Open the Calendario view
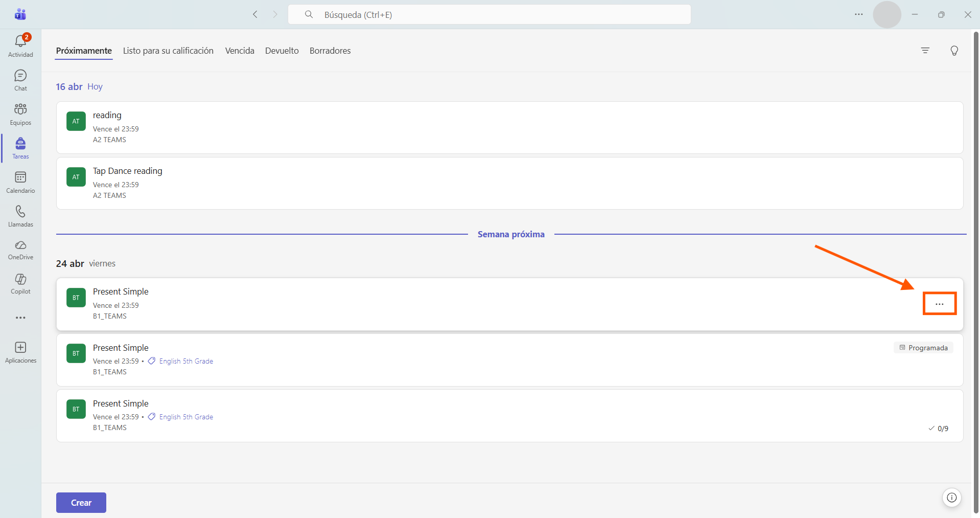980x518 pixels. (x=20, y=182)
